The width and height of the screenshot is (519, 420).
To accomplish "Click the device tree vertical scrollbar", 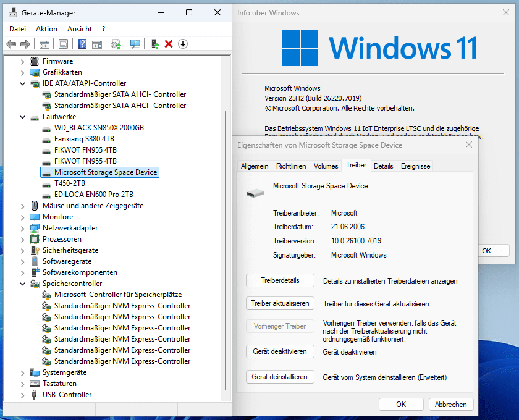I will tap(226, 251).
